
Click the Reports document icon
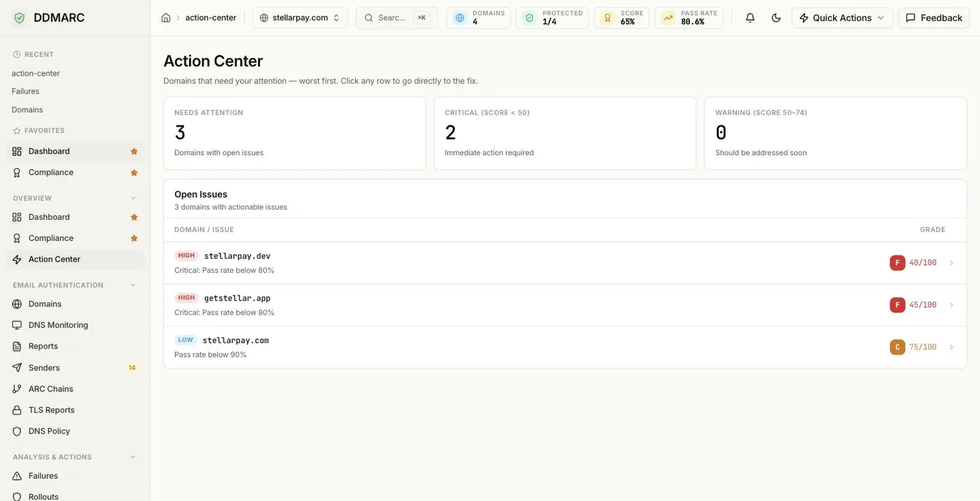[x=17, y=346]
